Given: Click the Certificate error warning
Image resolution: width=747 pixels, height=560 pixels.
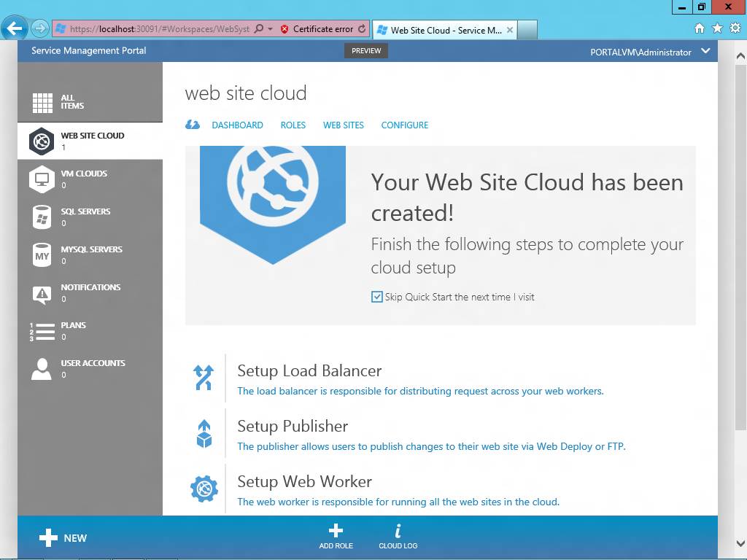Looking at the screenshot, I should click(318, 29).
